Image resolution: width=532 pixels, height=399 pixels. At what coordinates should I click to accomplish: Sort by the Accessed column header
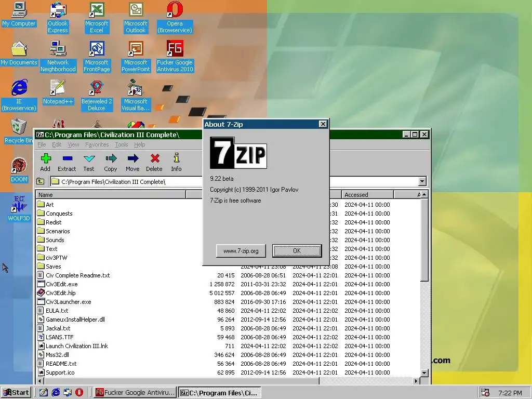(x=367, y=195)
